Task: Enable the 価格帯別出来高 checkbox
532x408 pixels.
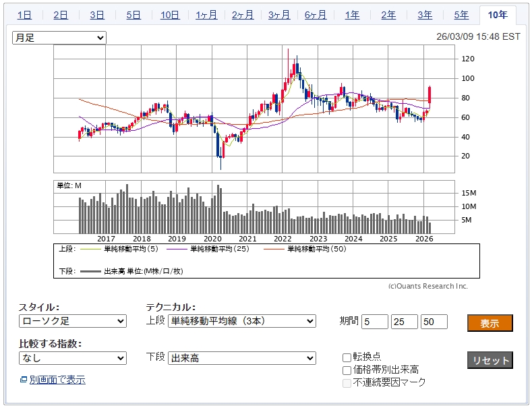Action: click(347, 370)
